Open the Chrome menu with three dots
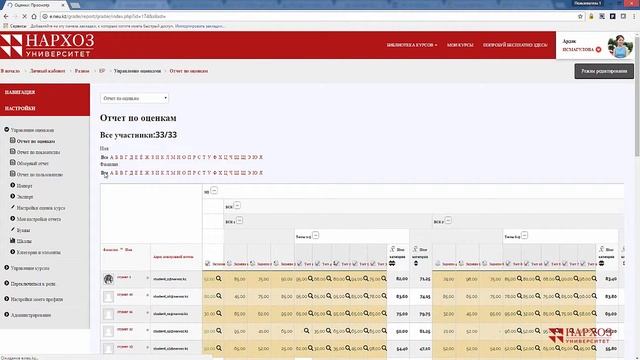Screen dimensions: 640x360 coord(634,16)
